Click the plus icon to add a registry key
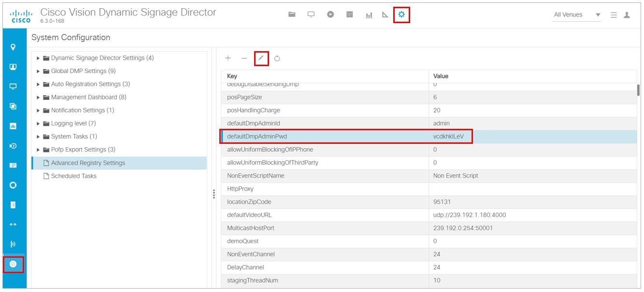The image size is (644, 292). (228, 58)
